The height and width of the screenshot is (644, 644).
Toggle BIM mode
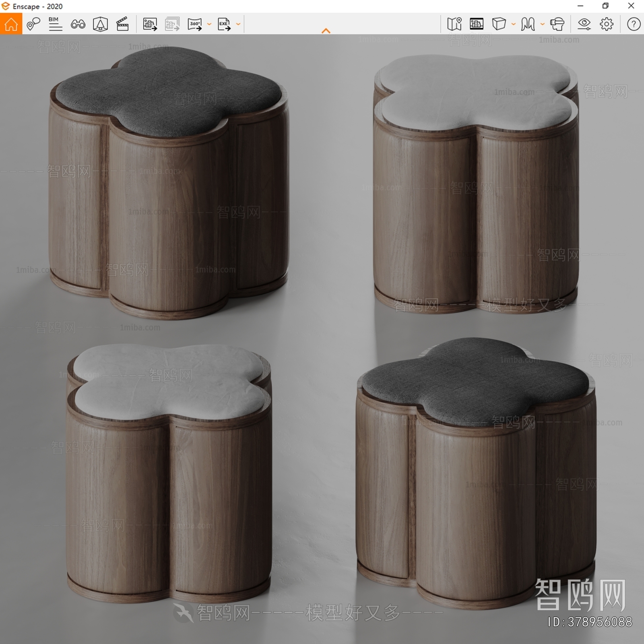(55, 24)
